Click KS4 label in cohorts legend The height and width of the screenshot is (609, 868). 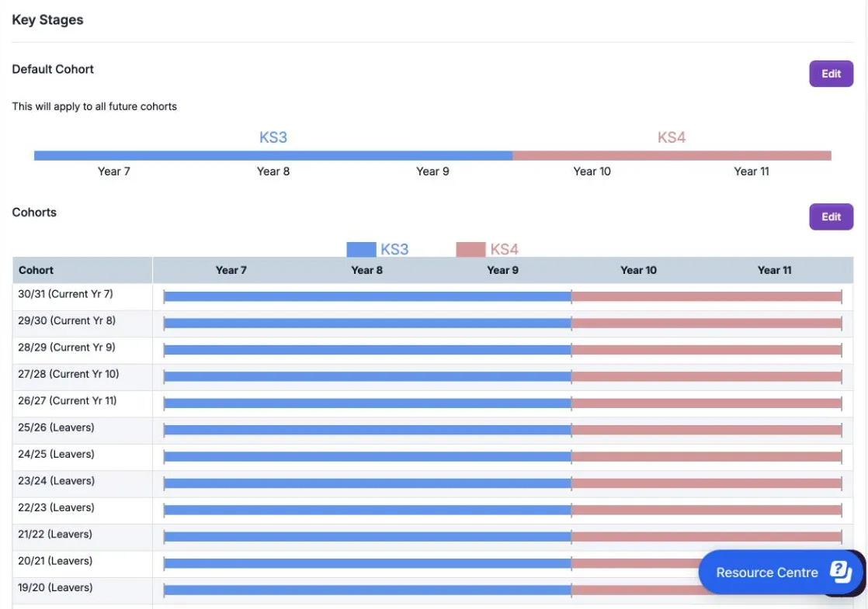(504, 250)
